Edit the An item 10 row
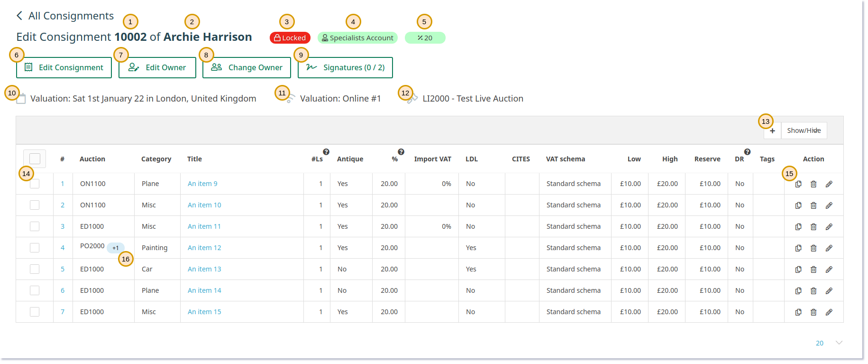The image size is (868, 364). 829,205
